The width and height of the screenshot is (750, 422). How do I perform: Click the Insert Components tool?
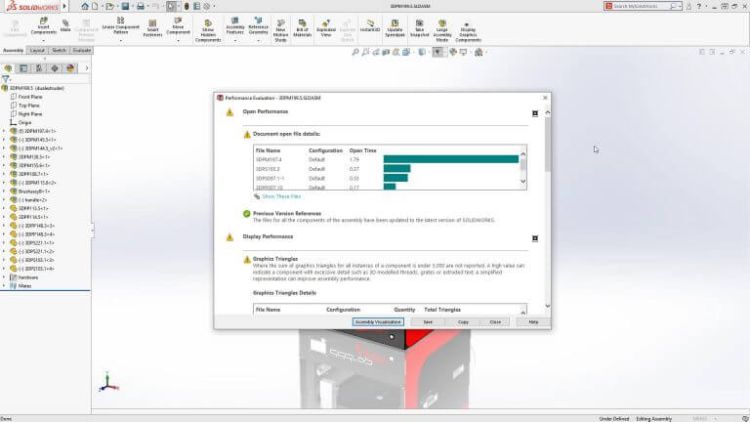tap(44, 26)
